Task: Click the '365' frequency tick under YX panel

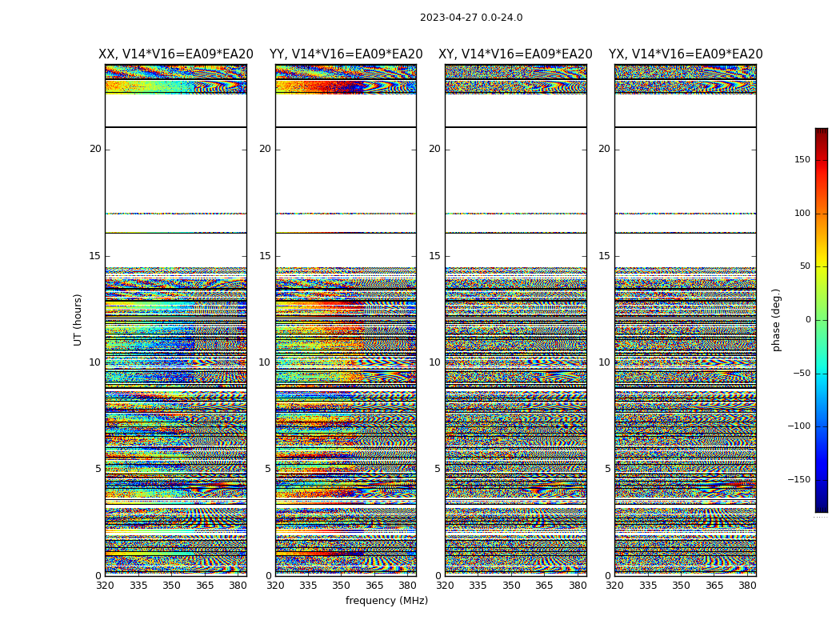Action: pos(714,586)
